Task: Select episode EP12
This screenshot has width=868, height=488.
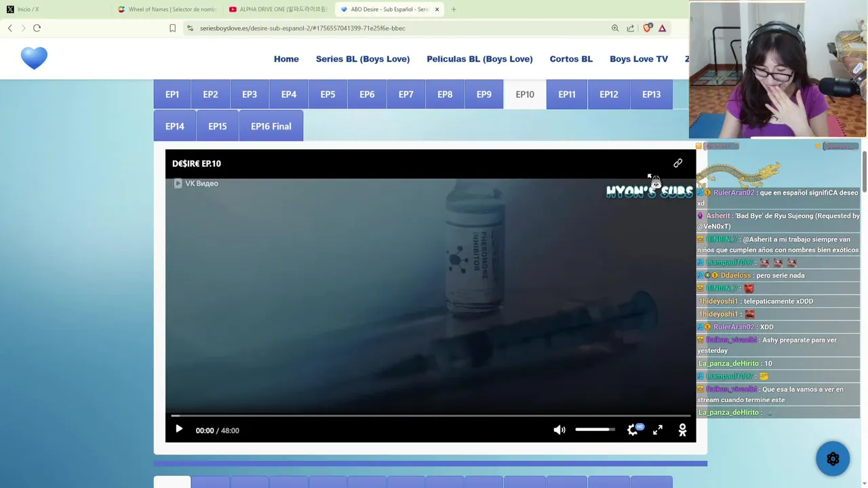Action: point(609,94)
